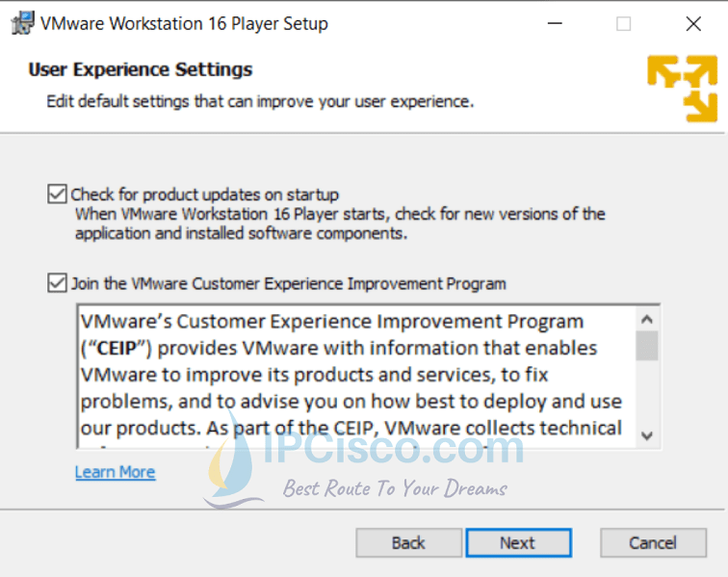Uncheck Join the VMware Customer Experience Improvement Program
728x577 pixels.
(x=57, y=282)
